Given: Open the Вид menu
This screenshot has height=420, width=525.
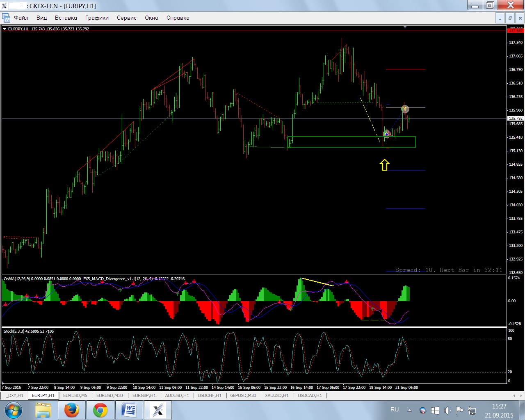Looking at the screenshot, I should click(x=41, y=18).
